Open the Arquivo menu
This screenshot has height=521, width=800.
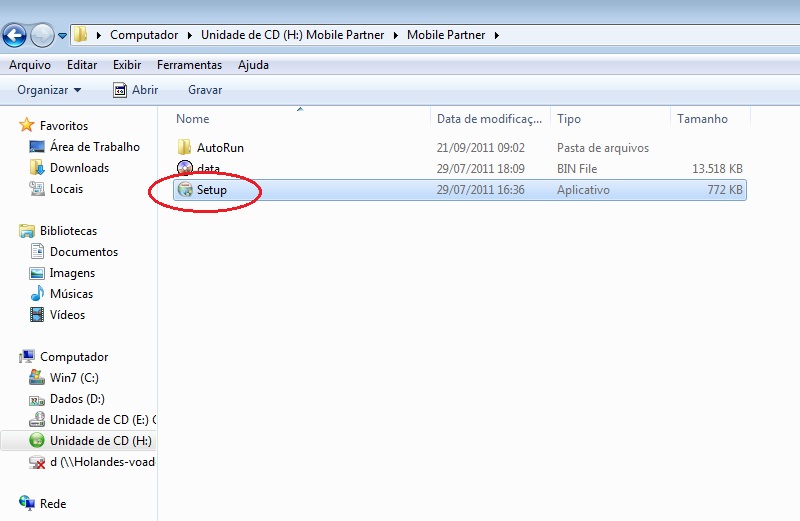point(30,65)
